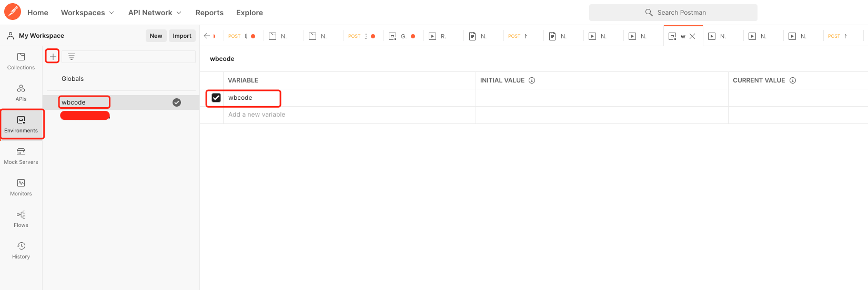Click the tab strip back arrow
The width and height of the screenshot is (868, 290).
pyautogui.click(x=207, y=36)
